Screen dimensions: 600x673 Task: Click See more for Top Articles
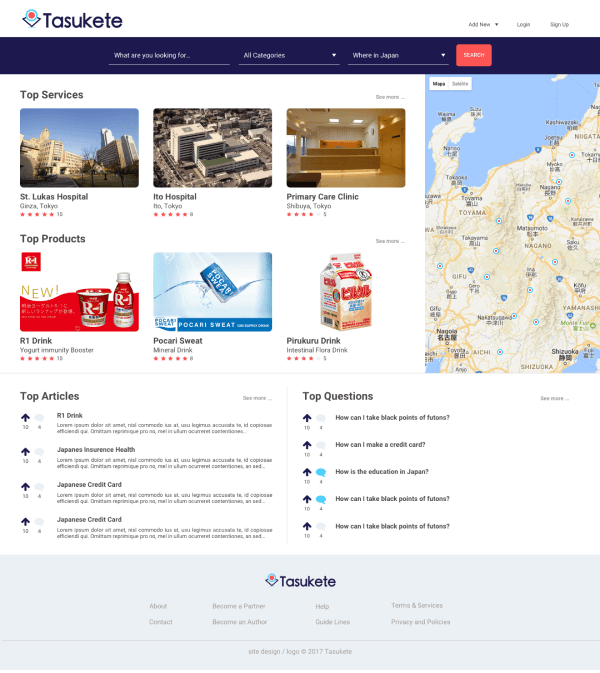click(257, 398)
